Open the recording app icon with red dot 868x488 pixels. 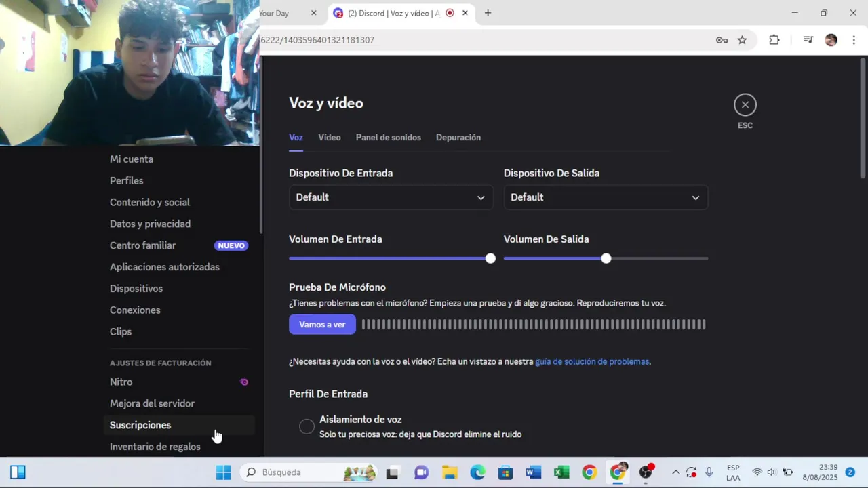pyautogui.click(x=646, y=472)
